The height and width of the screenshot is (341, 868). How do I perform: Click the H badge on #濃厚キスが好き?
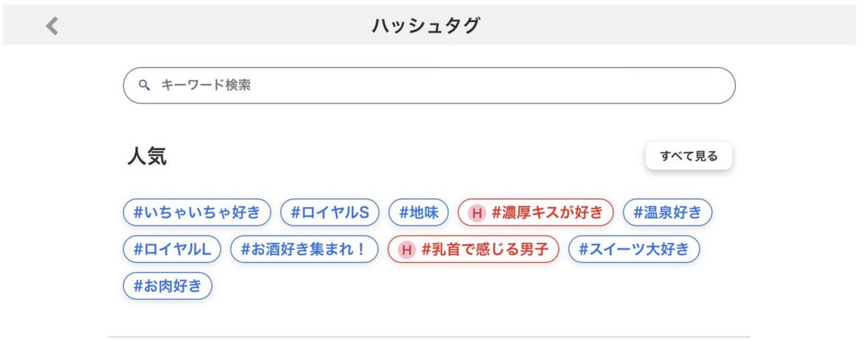tap(476, 213)
